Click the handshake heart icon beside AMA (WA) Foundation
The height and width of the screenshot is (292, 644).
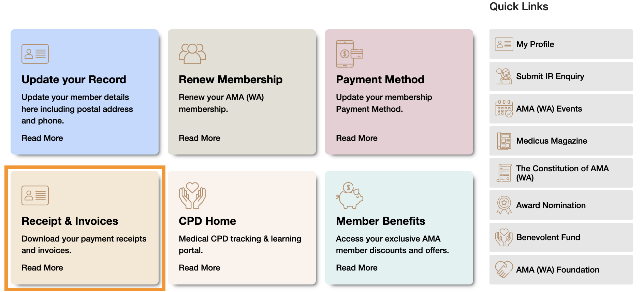504,269
